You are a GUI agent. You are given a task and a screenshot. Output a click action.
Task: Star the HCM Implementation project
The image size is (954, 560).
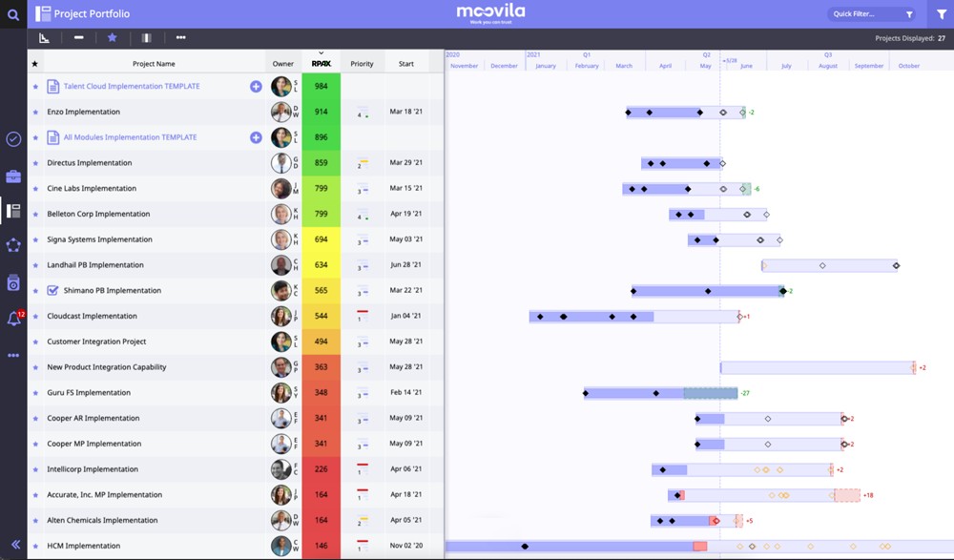tap(34, 545)
